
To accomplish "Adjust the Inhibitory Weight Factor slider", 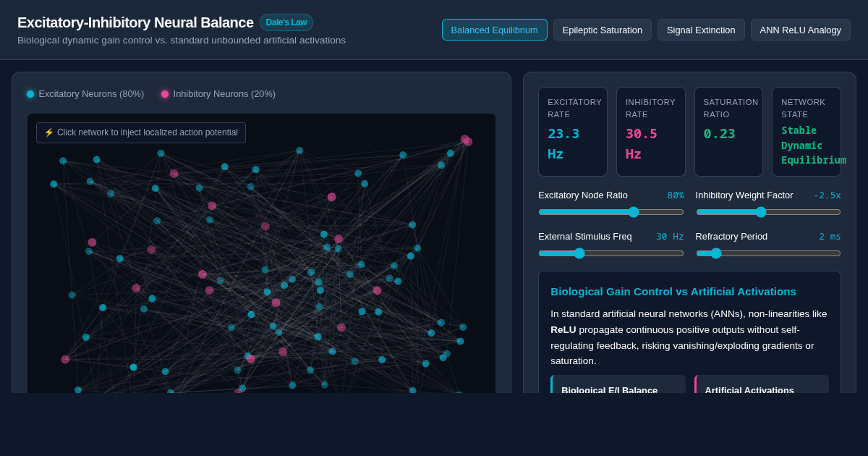I will click(768, 212).
